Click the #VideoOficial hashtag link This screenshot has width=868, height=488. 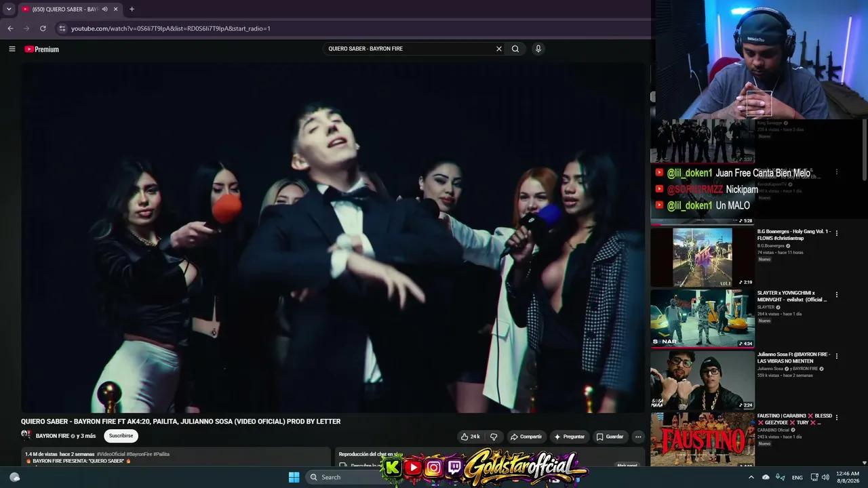tap(111, 454)
